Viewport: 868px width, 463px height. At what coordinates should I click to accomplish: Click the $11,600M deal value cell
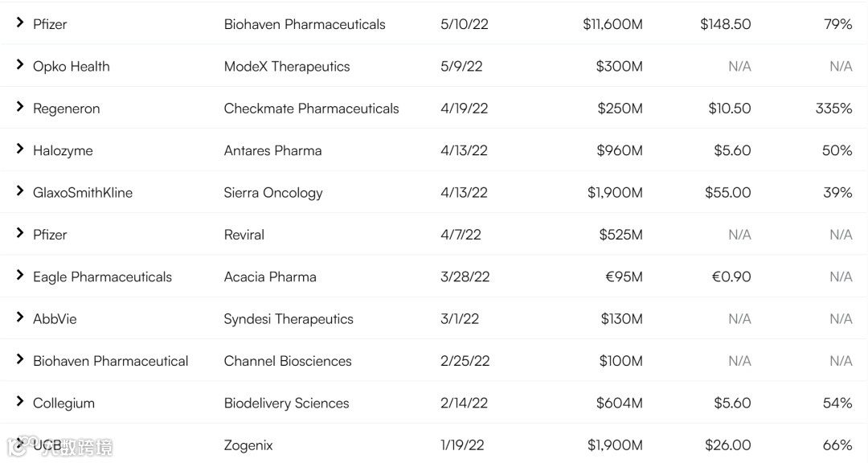pos(612,25)
